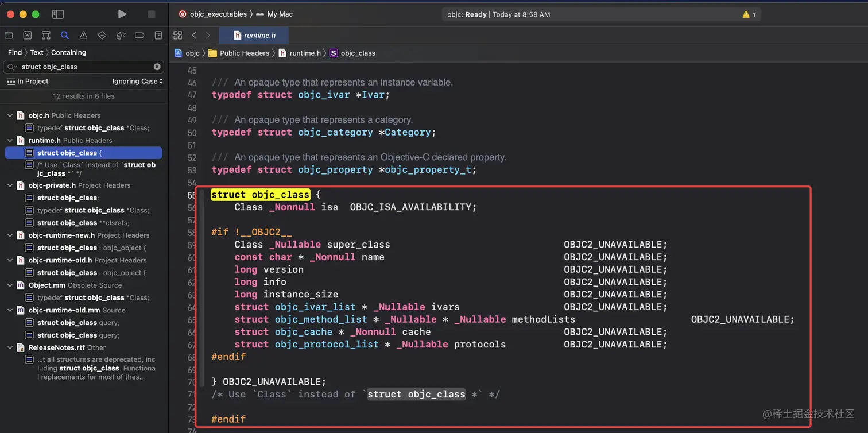The height and width of the screenshot is (433, 868).
Task: Open the Report navigator icon
Action: 158,36
